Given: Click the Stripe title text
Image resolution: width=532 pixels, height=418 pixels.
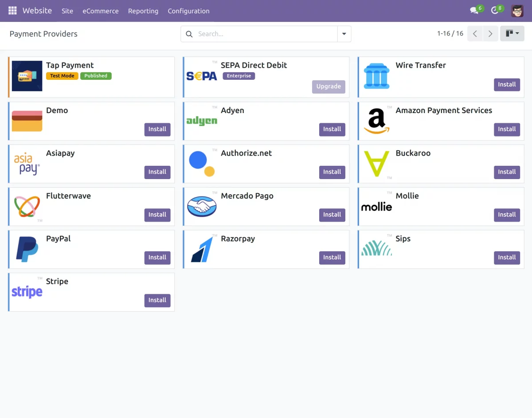Looking at the screenshot, I should pyautogui.click(x=57, y=281).
